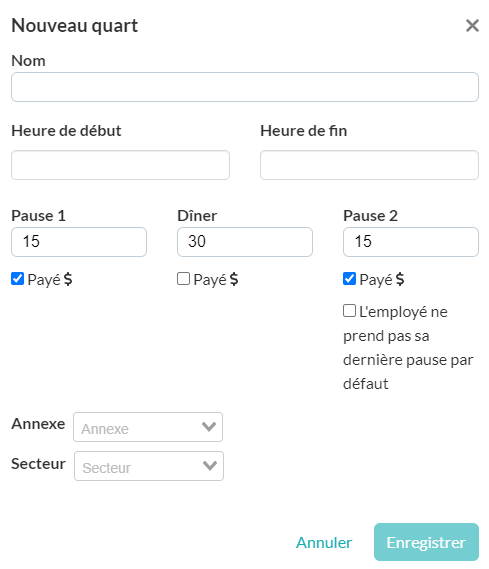Open the Annexe combo box
Image resolution: width=489 pixels, height=569 pixels.
pos(148,427)
